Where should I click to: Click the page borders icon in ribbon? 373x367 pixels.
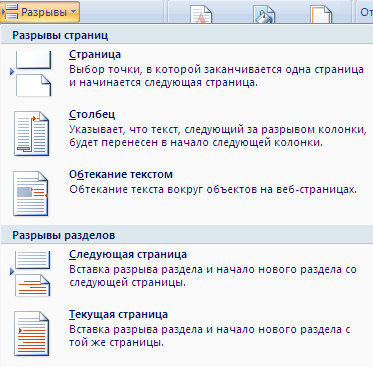point(321,15)
